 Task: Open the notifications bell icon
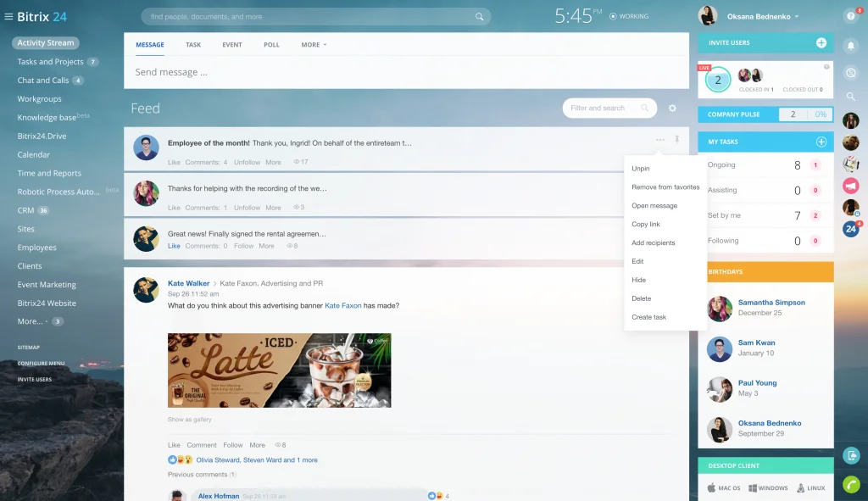(x=850, y=45)
